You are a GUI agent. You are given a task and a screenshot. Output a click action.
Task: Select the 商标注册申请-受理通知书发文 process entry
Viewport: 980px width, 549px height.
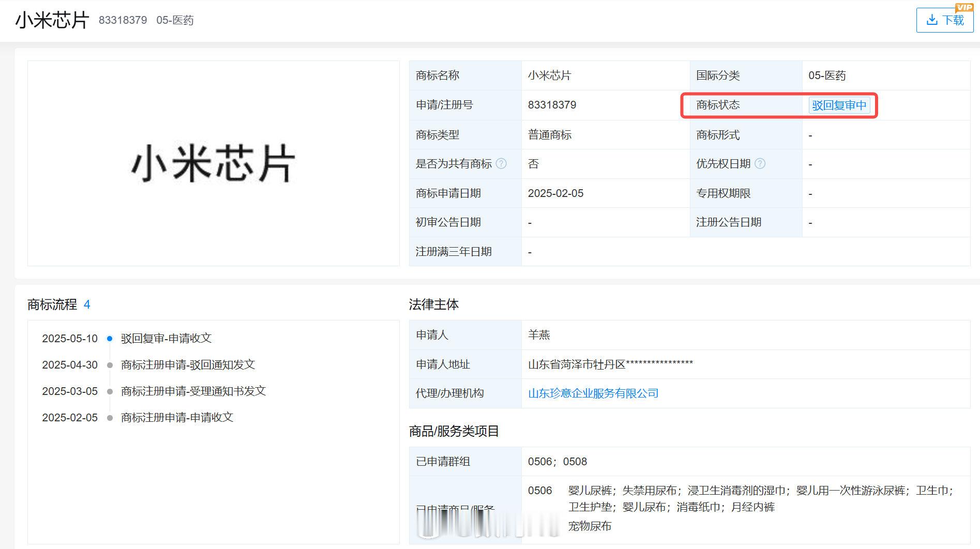coord(193,391)
